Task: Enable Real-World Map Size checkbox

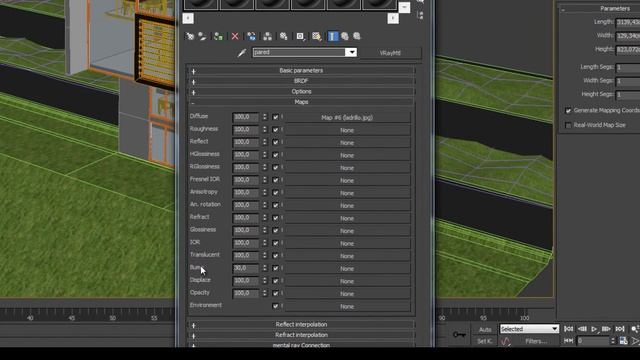Action: [x=568, y=125]
